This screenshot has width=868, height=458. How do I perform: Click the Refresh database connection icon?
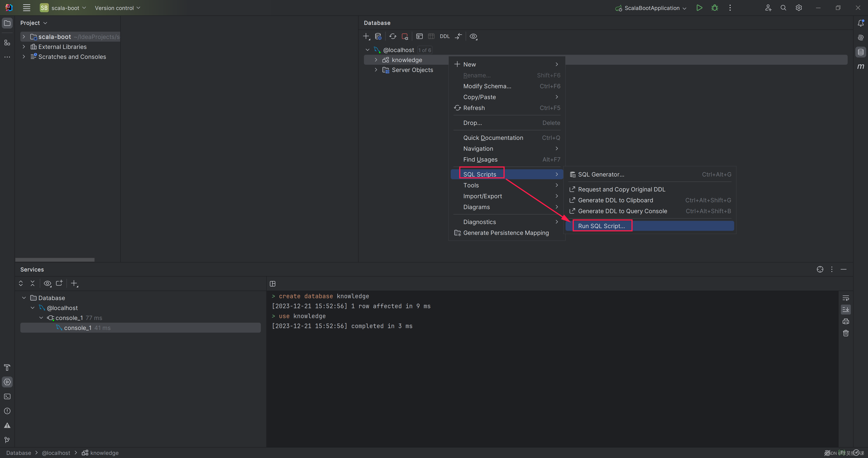(x=393, y=36)
